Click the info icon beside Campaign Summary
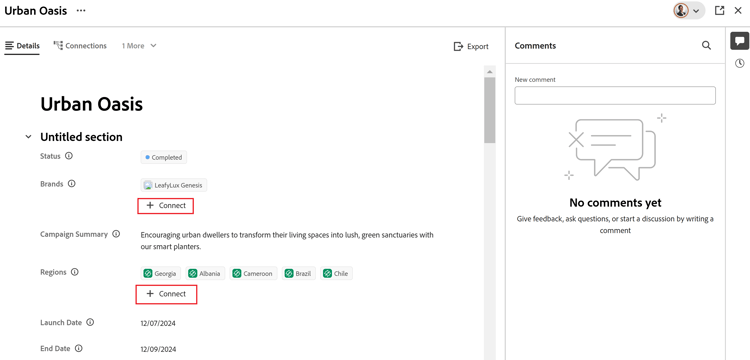Screen dimensions: 750x360 point(116,234)
